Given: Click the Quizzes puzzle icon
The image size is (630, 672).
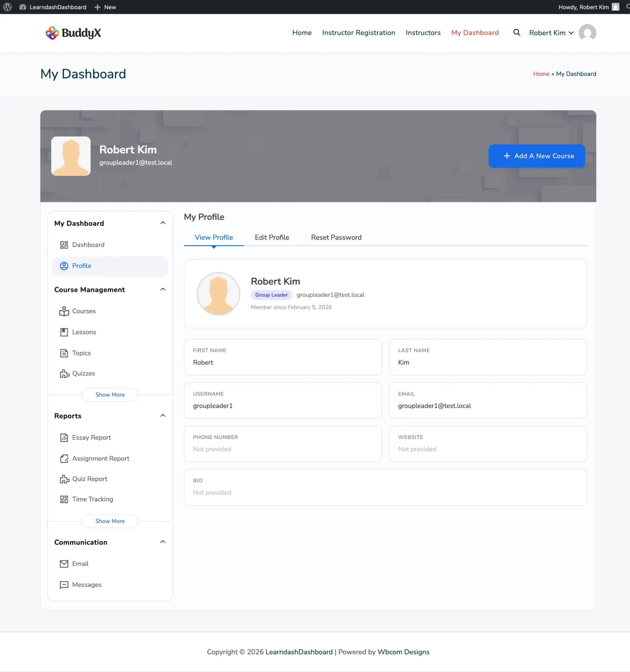Looking at the screenshot, I should click(64, 374).
